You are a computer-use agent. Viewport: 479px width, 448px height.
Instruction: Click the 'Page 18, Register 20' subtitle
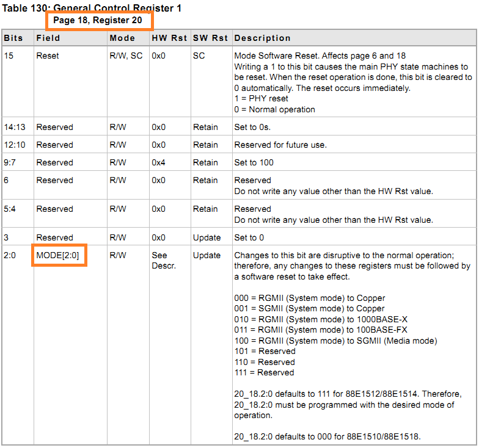point(98,20)
